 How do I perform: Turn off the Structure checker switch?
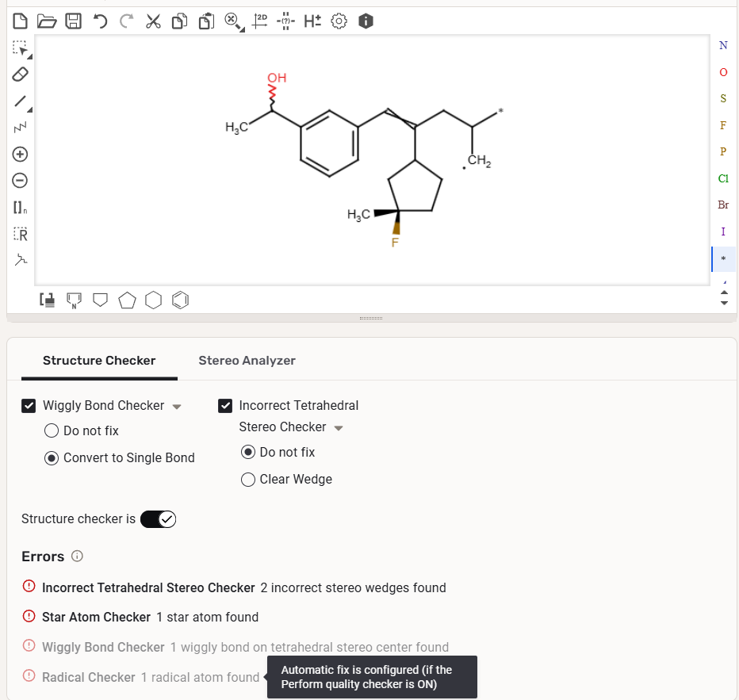click(158, 519)
